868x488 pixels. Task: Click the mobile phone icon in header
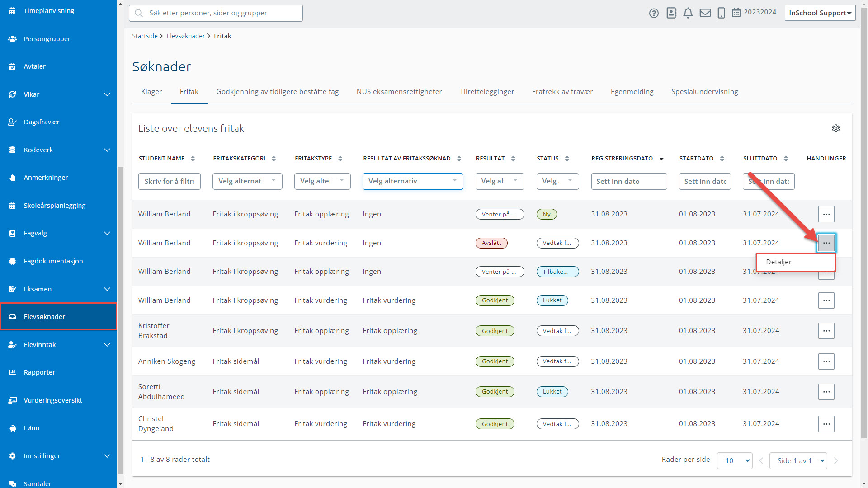tap(722, 13)
